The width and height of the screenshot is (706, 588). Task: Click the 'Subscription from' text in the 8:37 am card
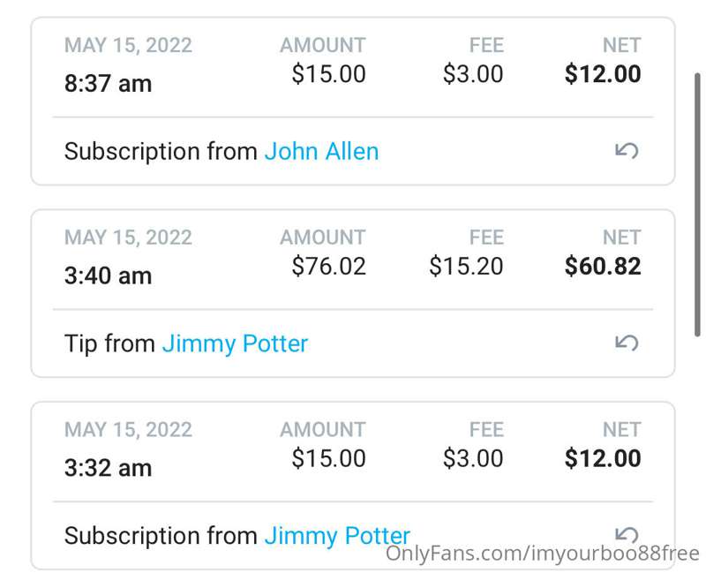[x=161, y=152]
